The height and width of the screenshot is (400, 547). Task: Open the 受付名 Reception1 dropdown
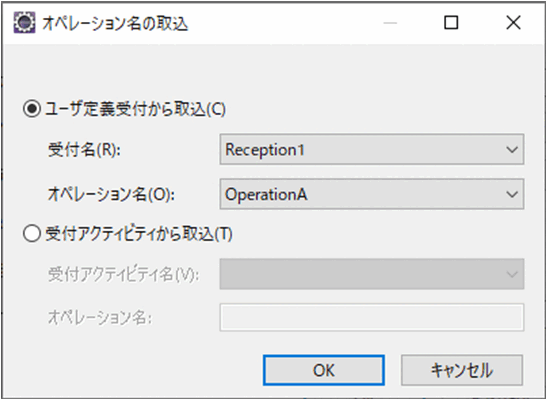(372, 149)
